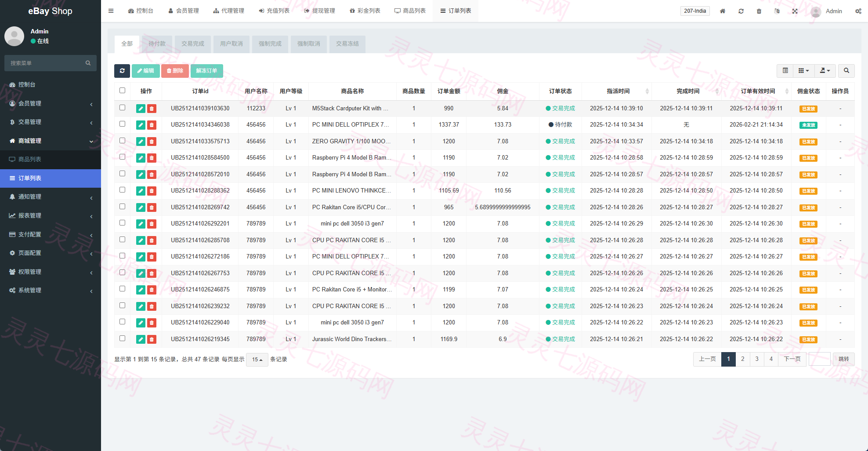Sort by the 指派时间 column header
This screenshot has height=451, width=868.
tap(618, 91)
